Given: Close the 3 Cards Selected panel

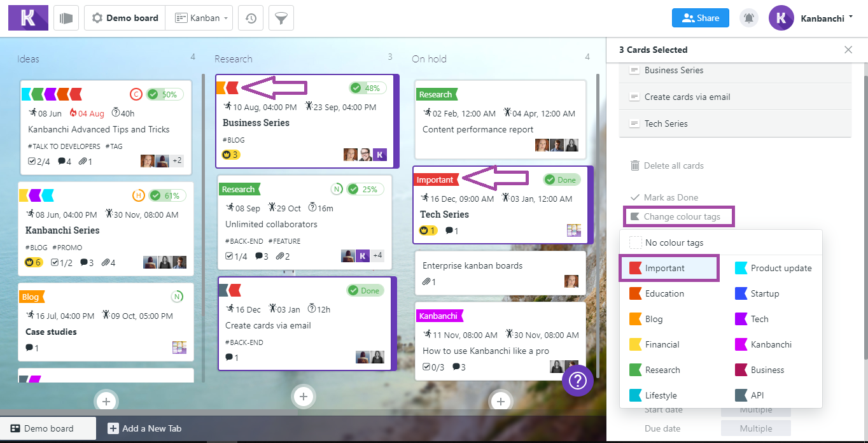Looking at the screenshot, I should coord(848,50).
